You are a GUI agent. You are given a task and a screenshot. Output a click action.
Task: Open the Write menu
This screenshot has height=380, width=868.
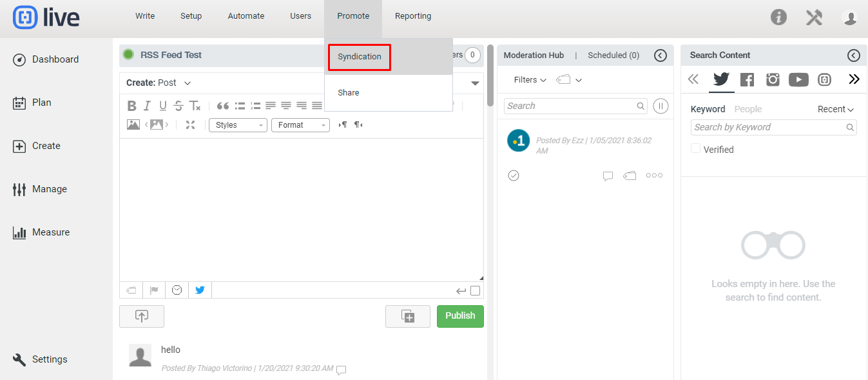coord(145,16)
